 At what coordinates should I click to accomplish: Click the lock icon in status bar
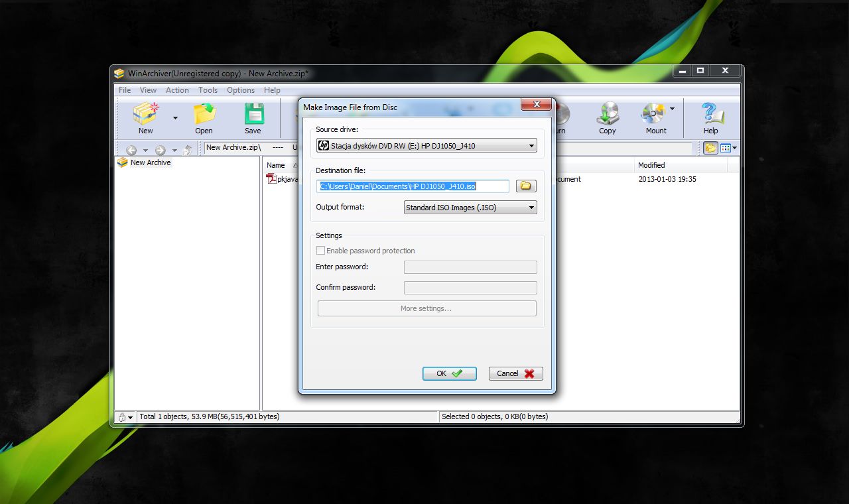click(x=121, y=417)
